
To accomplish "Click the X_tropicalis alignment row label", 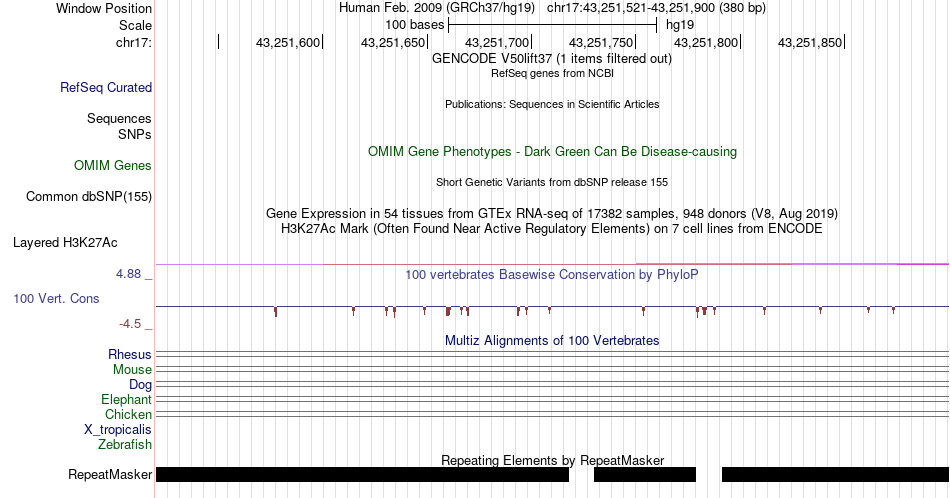I will pos(118,430).
